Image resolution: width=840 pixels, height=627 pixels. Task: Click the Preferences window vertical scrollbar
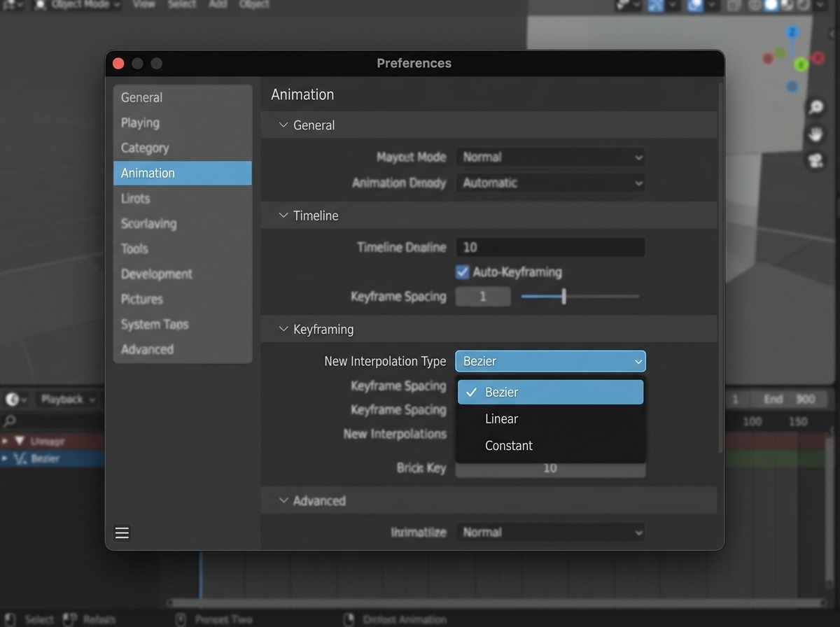(720, 267)
